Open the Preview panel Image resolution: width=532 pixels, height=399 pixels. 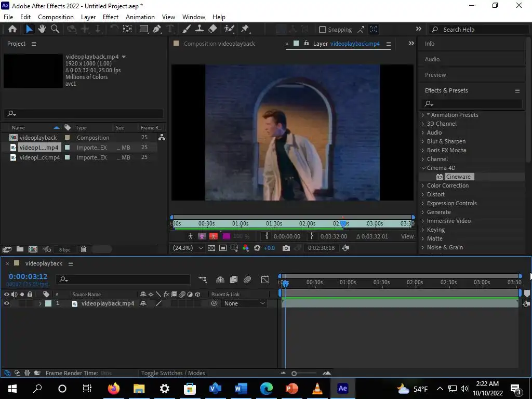point(435,75)
